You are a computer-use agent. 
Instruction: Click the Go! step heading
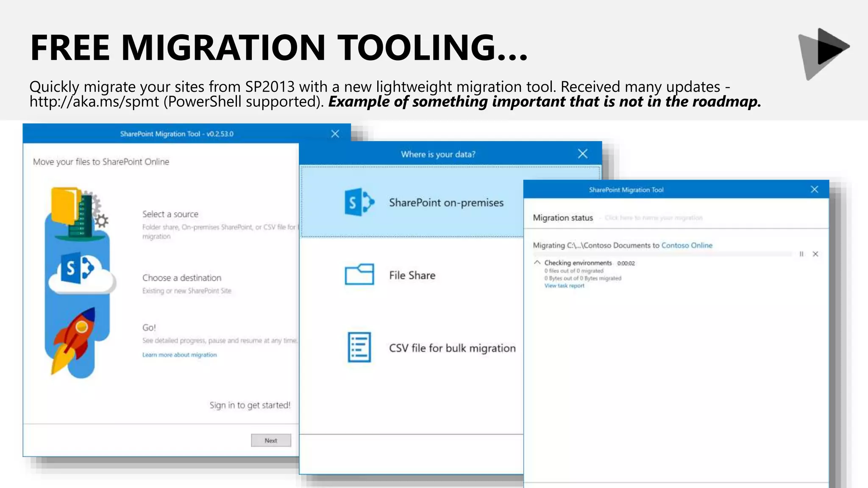click(149, 327)
